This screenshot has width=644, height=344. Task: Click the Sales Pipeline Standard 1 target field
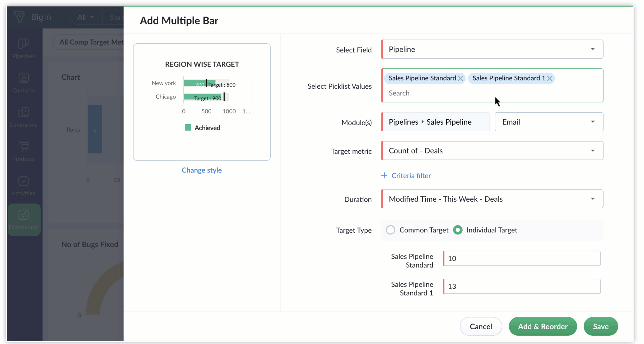click(522, 286)
